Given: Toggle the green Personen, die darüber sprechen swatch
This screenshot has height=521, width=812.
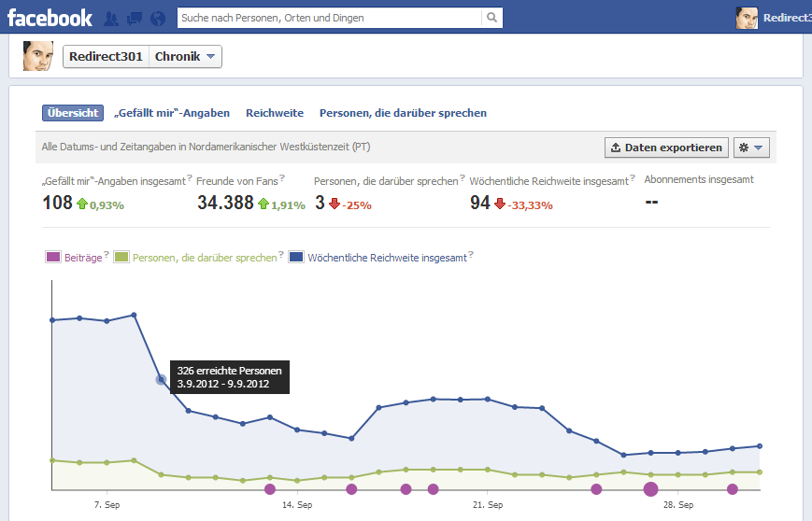Looking at the screenshot, I should (x=121, y=257).
